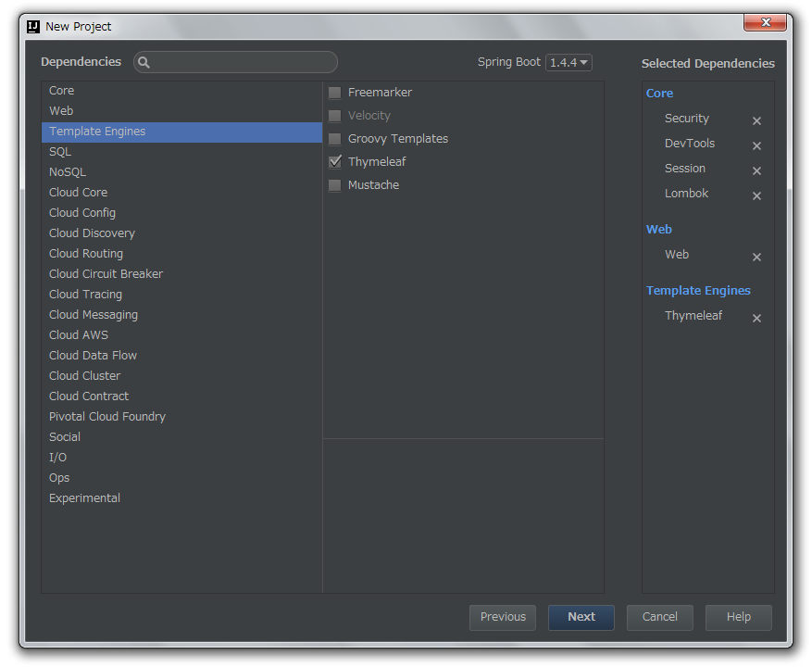Screen dimensions: 812x667
Task: Click Thymeleaf in Selected Dependencies
Action: pos(693,316)
